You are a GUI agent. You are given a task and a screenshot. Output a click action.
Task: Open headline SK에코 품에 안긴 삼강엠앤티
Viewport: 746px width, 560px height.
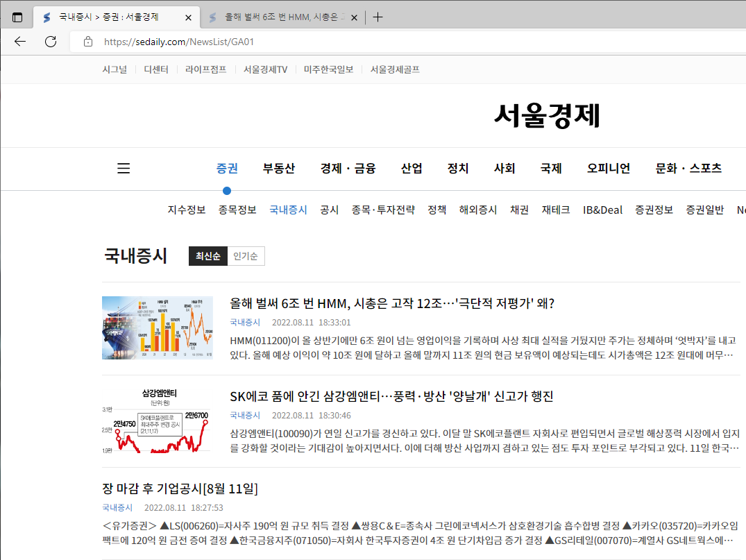click(391, 396)
